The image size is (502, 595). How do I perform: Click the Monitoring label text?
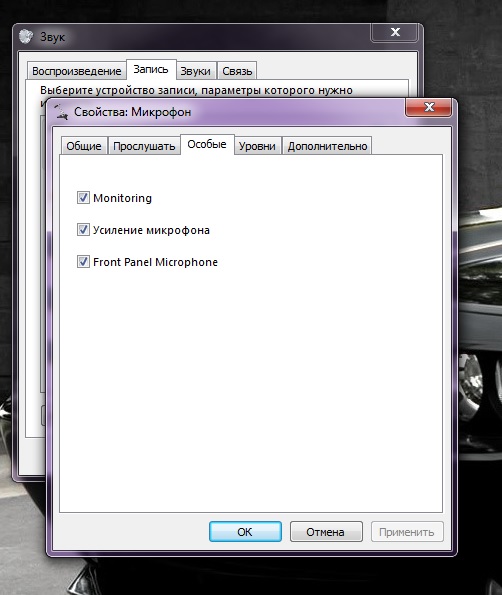coord(122,198)
